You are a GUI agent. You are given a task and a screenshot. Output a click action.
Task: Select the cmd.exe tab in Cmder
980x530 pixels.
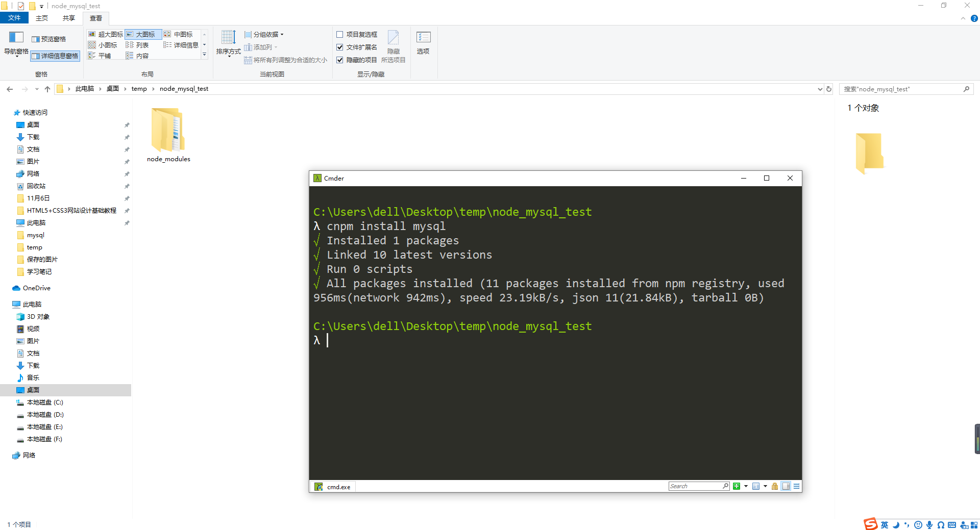tap(333, 486)
